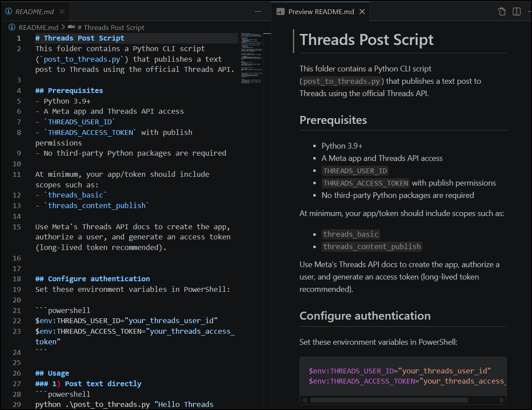The width and height of the screenshot is (532, 410).
Task: Select the Preview README.md tab
Action: click(x=321, y=12)
